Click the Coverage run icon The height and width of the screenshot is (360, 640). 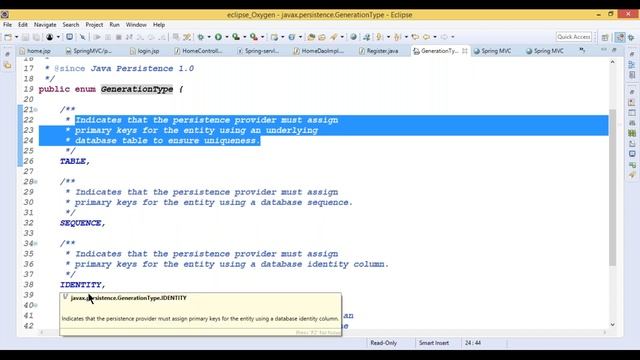236,37
